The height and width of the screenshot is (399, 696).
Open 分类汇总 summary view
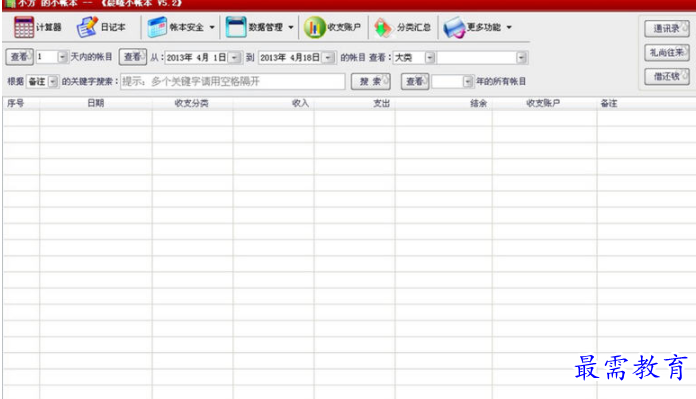402,28
